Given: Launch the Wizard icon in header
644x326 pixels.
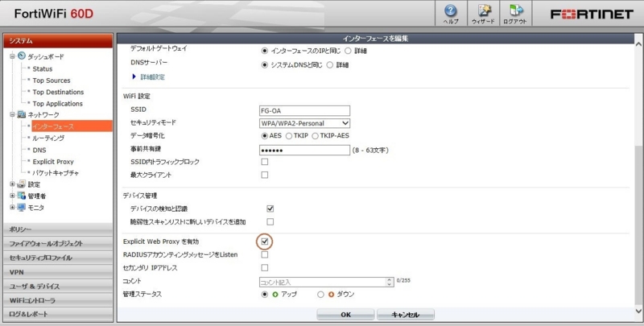Looking at the screenshot, I should [483, 14].
